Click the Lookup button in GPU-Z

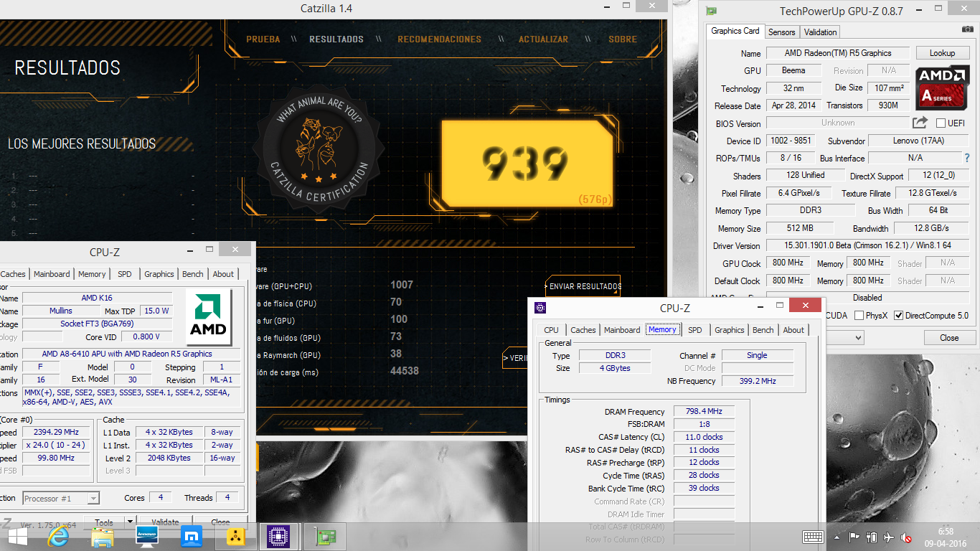coord(942,52)
